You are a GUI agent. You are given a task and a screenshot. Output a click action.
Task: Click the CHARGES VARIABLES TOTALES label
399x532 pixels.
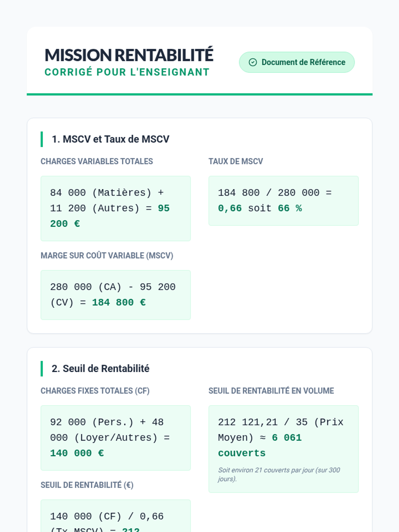coord(97,161)
